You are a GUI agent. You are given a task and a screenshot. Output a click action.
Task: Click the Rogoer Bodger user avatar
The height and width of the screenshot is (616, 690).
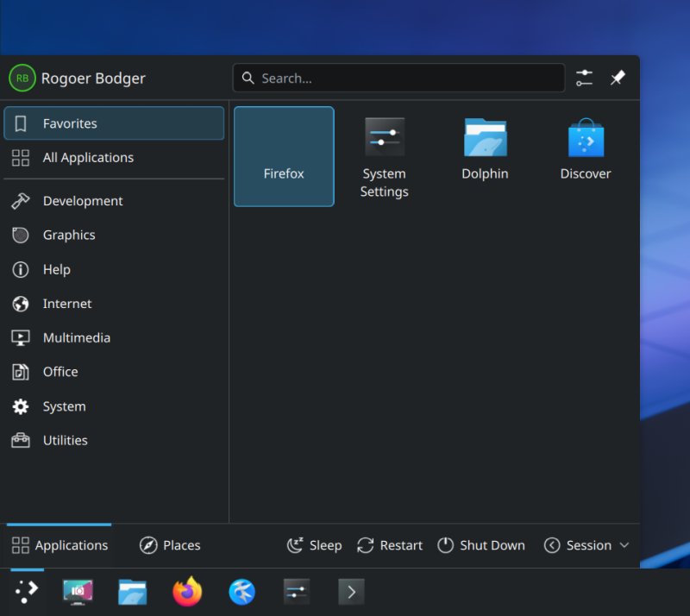pos(22,79)
